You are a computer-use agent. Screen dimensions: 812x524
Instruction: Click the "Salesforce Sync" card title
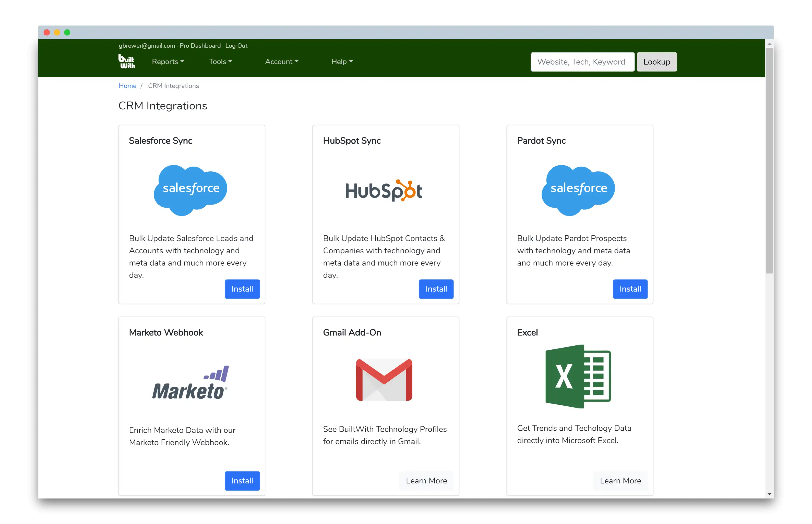click(x=160, y=141)
